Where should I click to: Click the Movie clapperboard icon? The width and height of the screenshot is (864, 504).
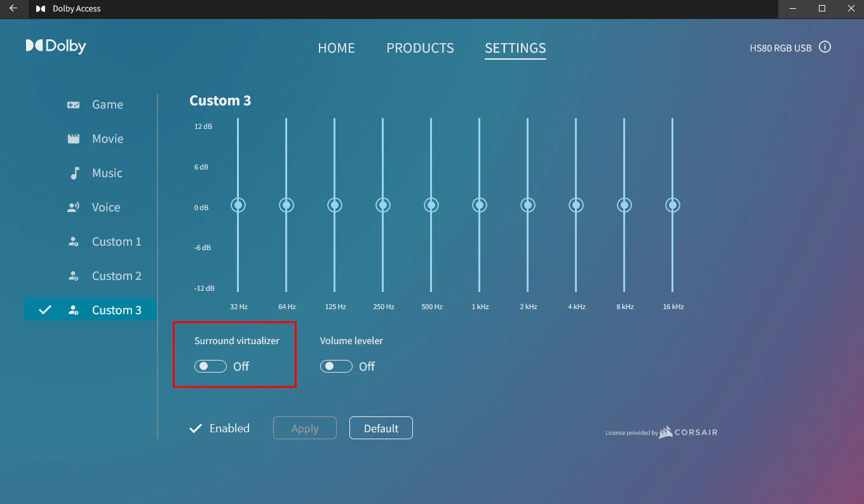[x=74, y=139]
